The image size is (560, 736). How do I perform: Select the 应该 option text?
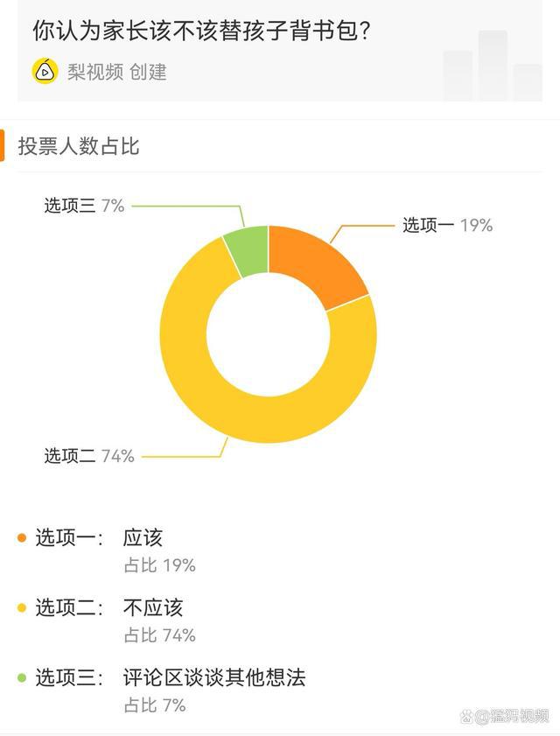pos(143,538)
